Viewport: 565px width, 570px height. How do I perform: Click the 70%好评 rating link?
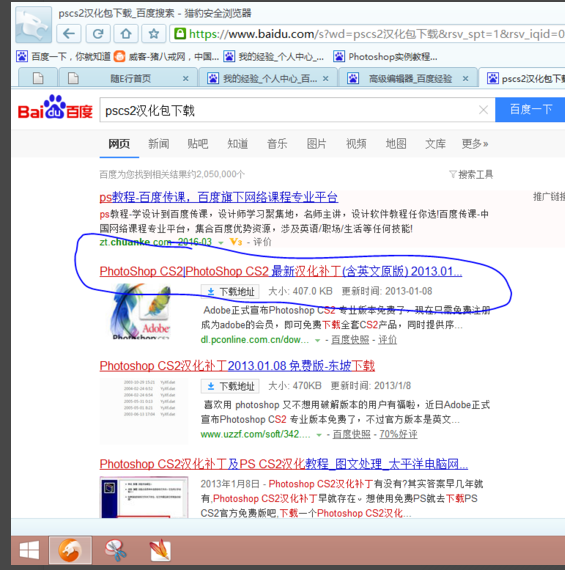(398, 434)
